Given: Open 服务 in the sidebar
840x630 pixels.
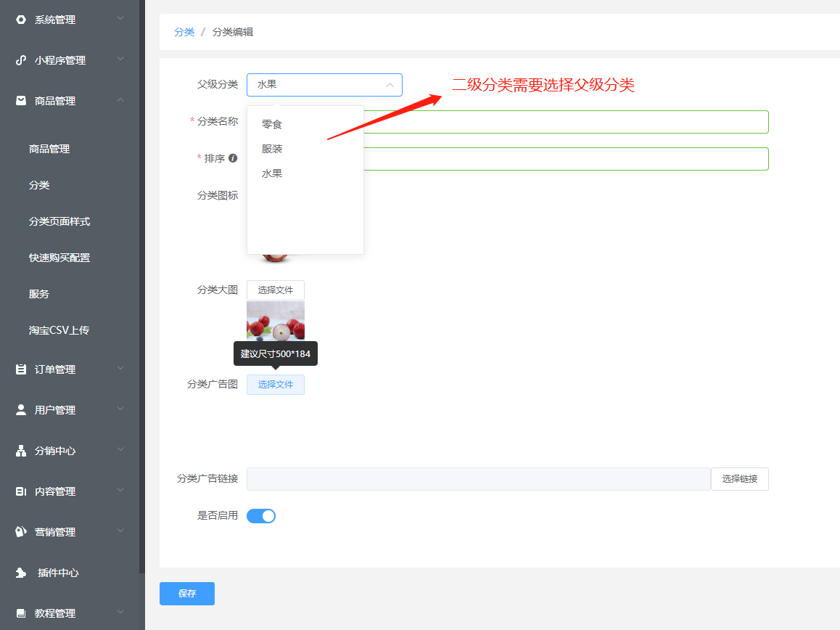Looking at the screenshot, I should coord(39,294).
